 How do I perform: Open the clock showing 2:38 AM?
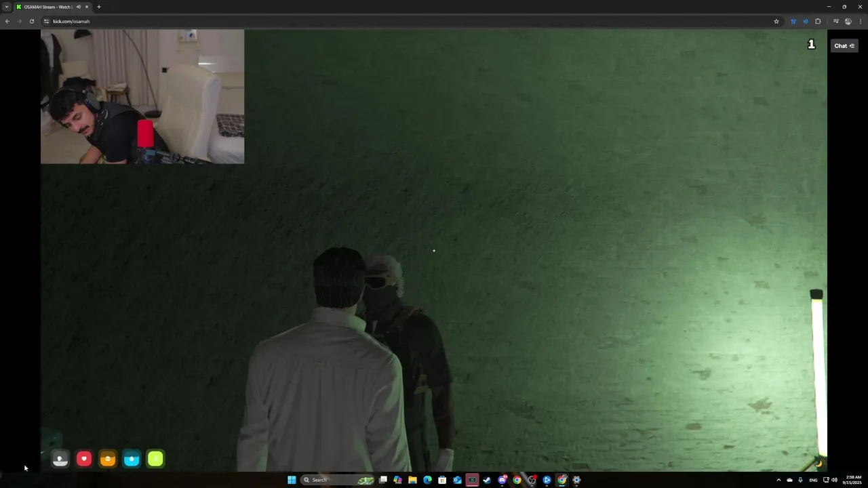pos(853,480)
